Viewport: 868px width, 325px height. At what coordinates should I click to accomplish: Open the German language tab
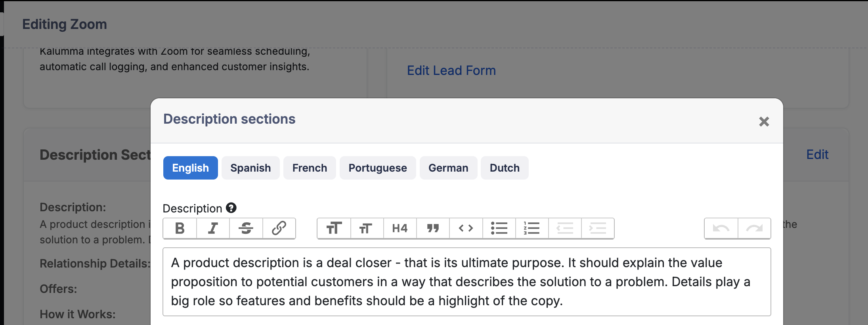coord(448,168)
